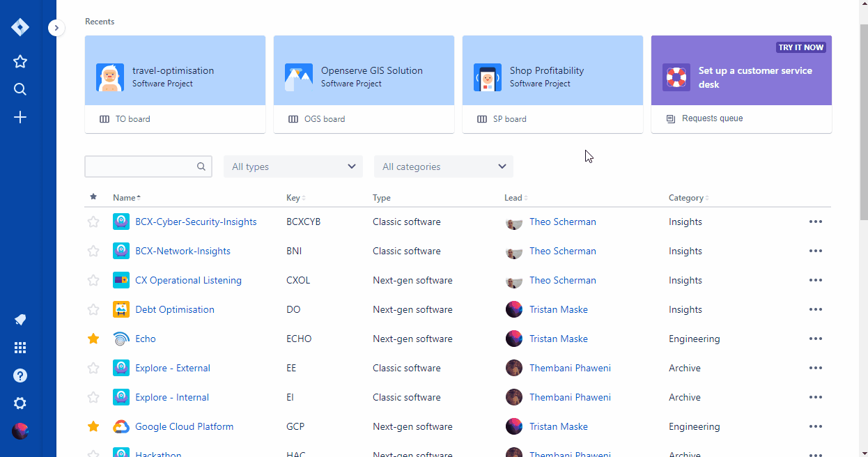Image resolution: width=868 pixels, height=457 pixels.
Task: Click the create plus icon
Action: tap(20, 117)
